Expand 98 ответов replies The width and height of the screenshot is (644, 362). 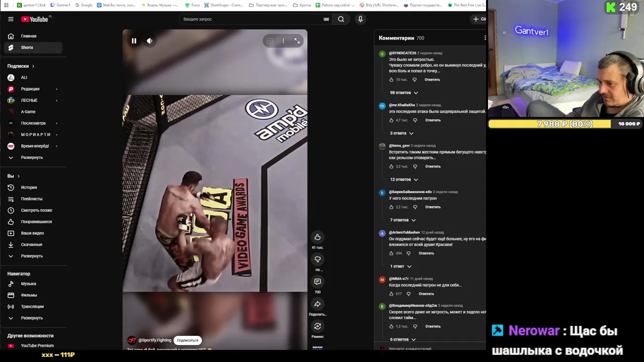(404, 93)
